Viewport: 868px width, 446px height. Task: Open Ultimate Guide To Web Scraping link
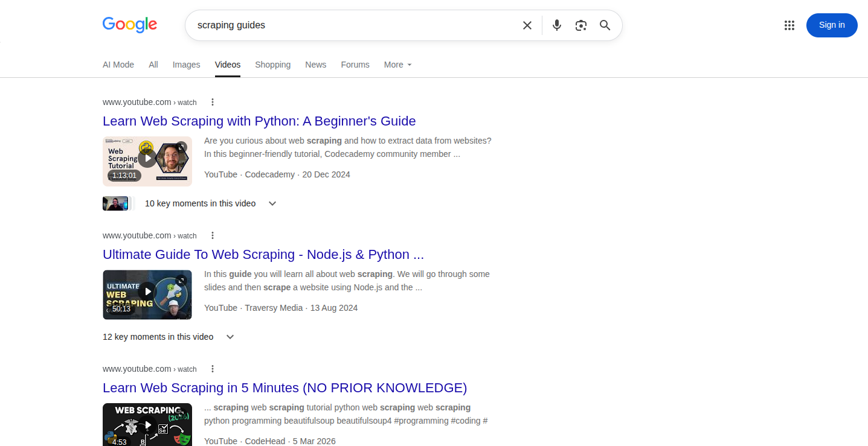coord(263,254)
